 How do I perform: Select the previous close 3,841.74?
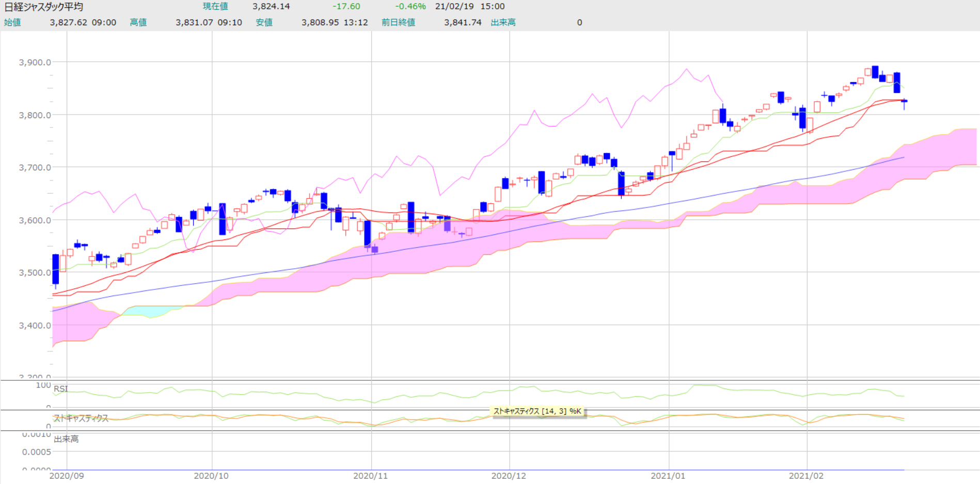coord(463,22)
